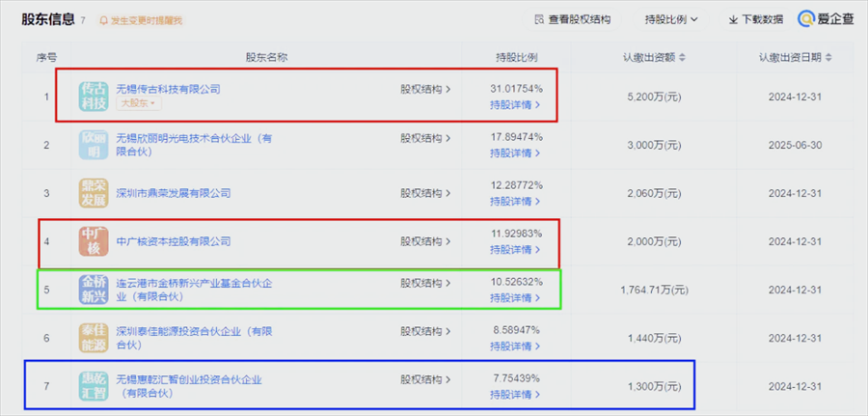Open 股权结构 for 无锡传古科技

(425, 89)
